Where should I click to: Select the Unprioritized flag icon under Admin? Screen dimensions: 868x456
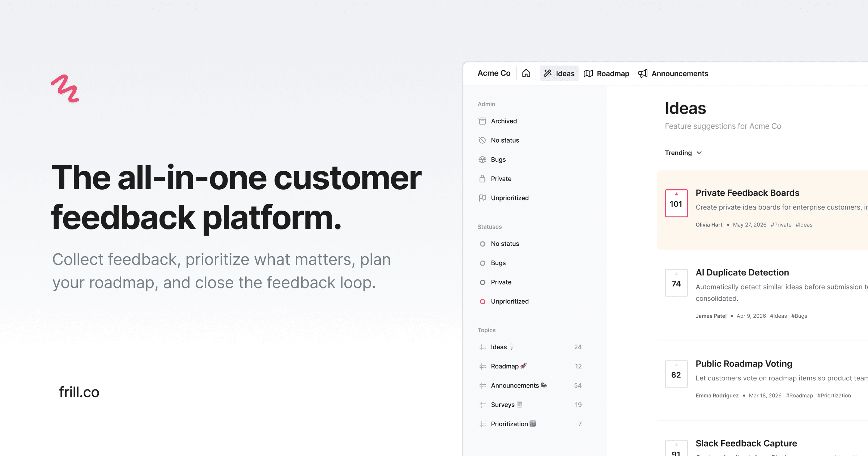pos(482,198)
